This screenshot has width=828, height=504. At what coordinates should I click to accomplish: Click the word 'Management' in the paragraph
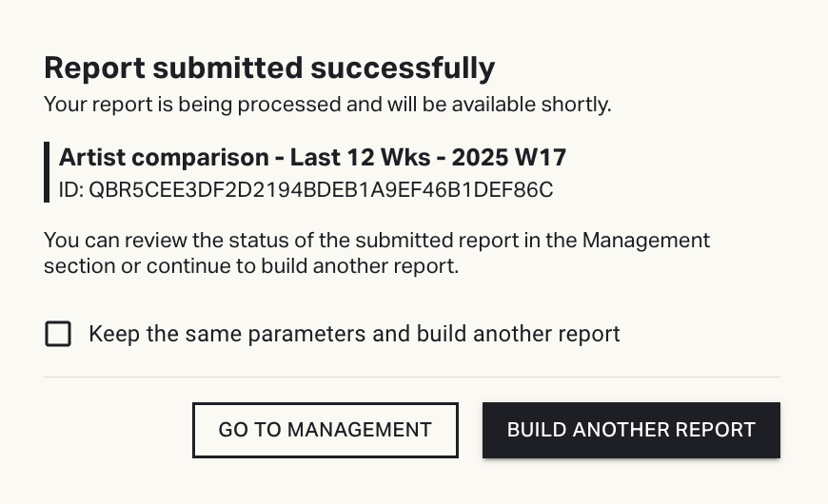[646, 240]
